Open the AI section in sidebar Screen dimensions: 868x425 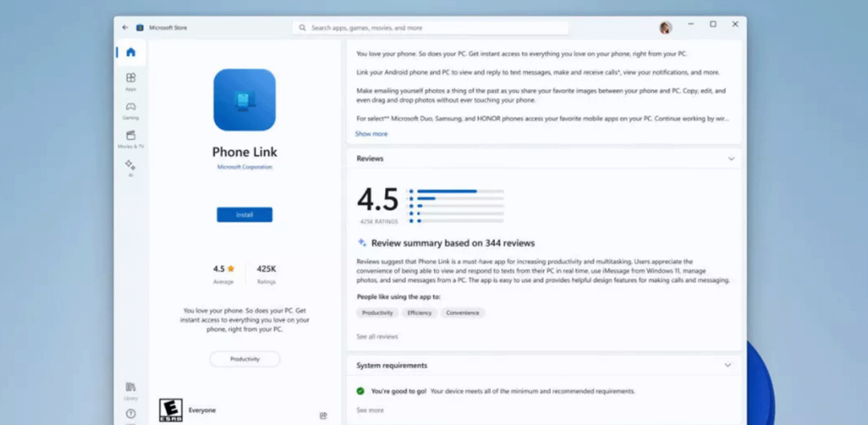[130, 168]
